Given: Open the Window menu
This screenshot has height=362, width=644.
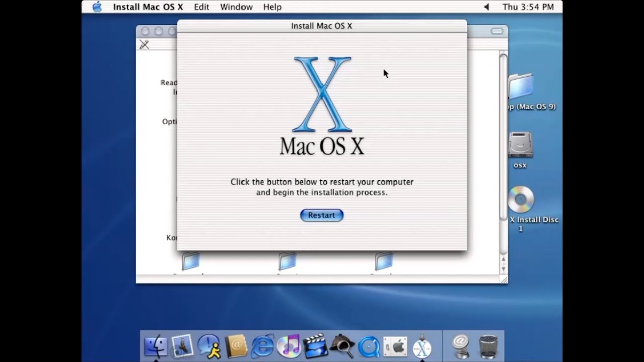Looking at the screenshot, I should point(236,7).
